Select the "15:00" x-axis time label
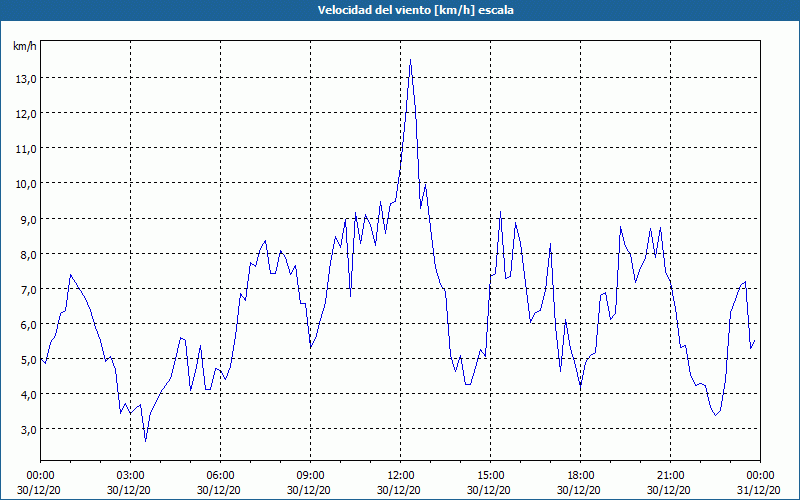800x500 pixels. (490, 476)
